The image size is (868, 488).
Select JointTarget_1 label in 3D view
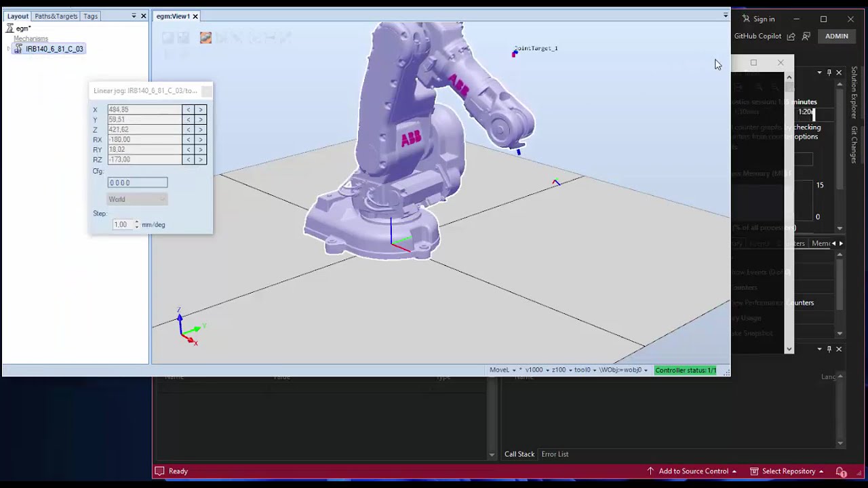tap(536, 48)
